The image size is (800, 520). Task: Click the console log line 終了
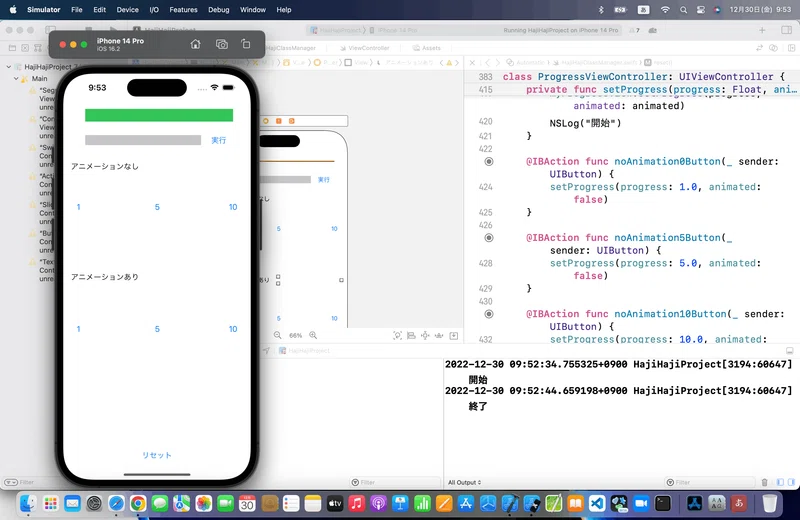(x=478, y=406)
